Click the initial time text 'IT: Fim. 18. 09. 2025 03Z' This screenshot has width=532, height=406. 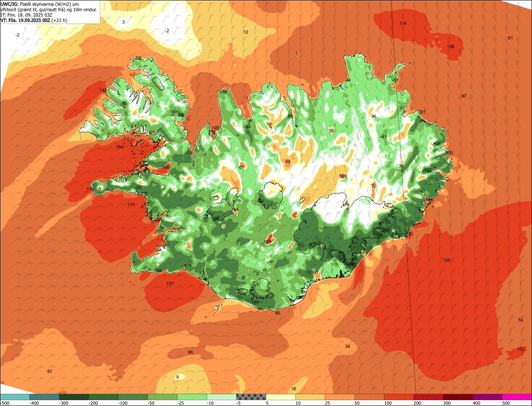coord(27,15)
